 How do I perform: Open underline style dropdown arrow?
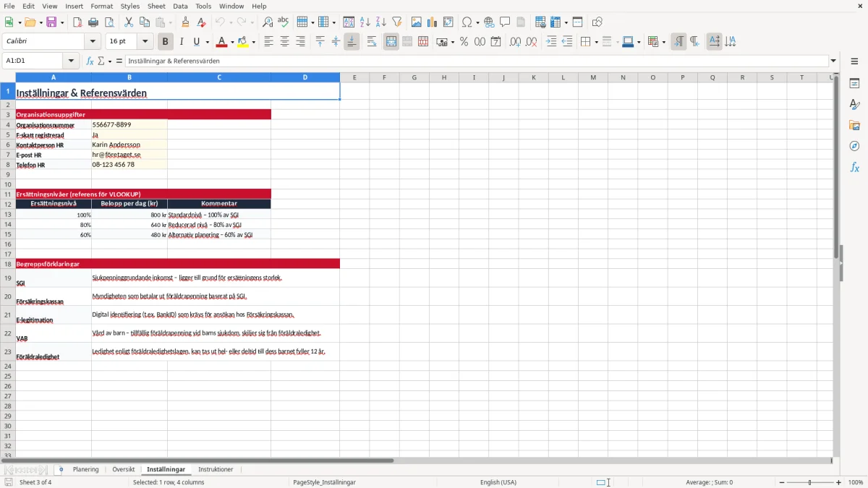tap(207, 42)
